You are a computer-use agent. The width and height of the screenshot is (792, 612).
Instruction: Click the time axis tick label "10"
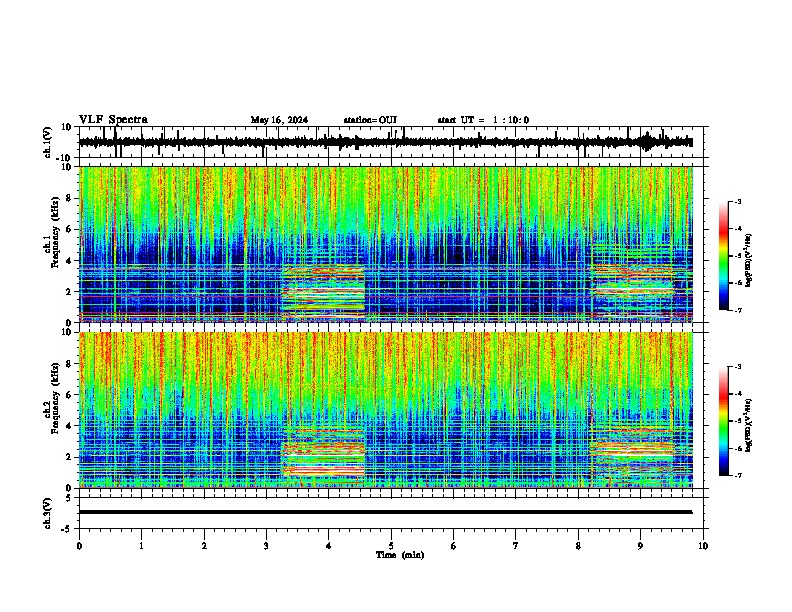703,546
